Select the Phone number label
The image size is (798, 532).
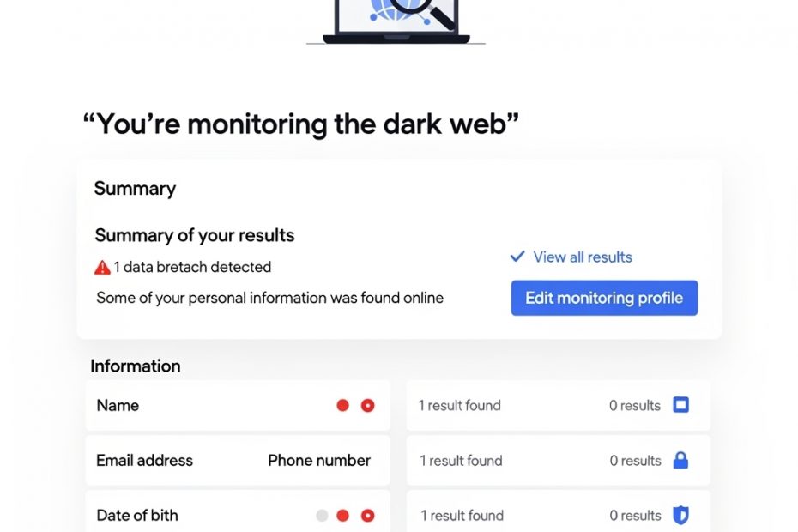coord(319,461)
